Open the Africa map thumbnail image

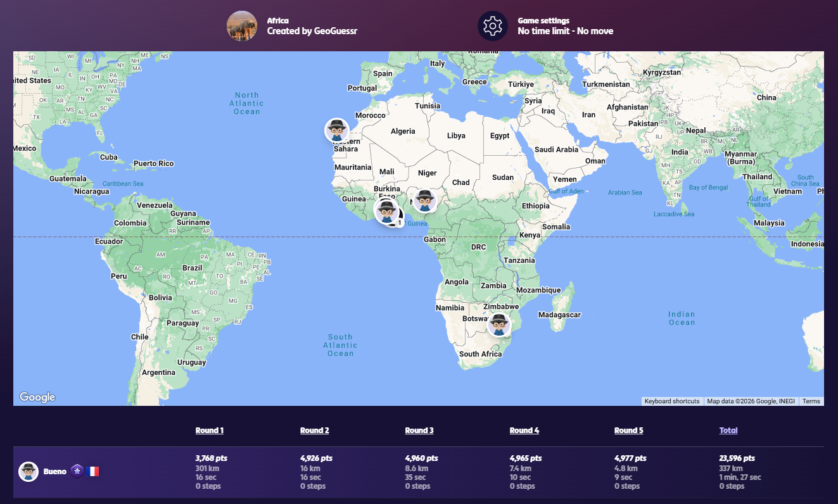242,26
